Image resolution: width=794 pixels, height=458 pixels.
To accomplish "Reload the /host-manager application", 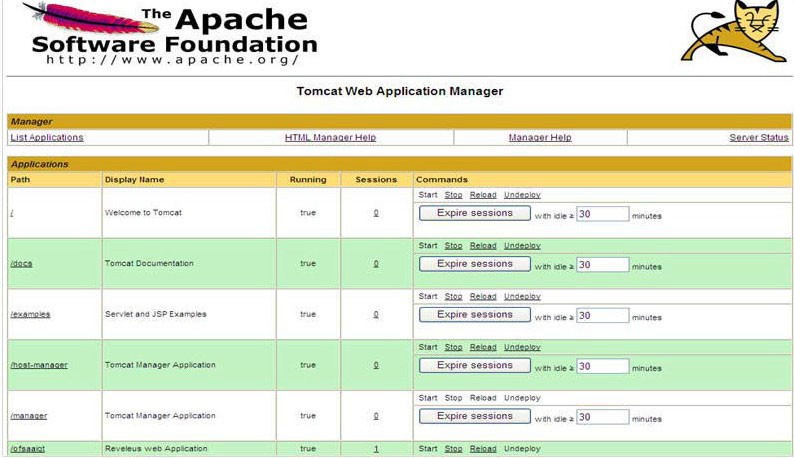I will coord(483,347).
